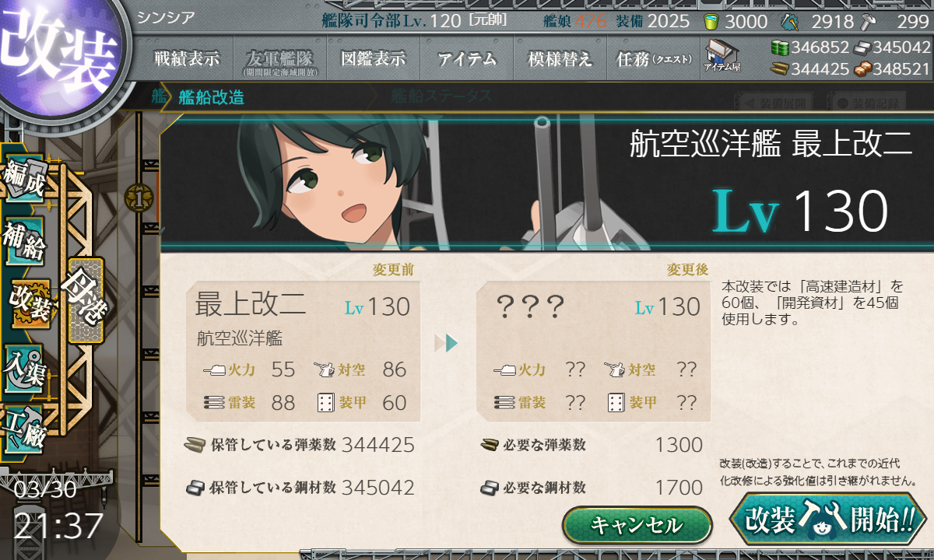Select the 補給 resupply sidebar icon
Viewport: 934px width, 560px height.
pos(23,240)
